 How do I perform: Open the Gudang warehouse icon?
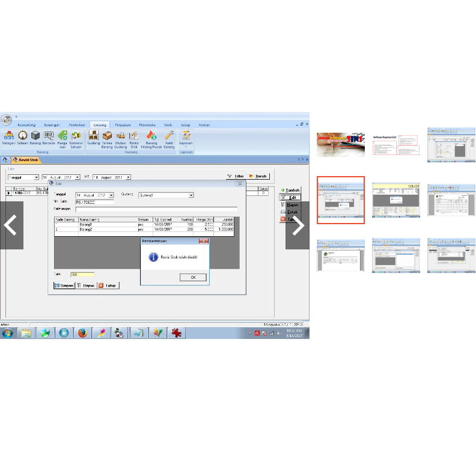point(94,138)
